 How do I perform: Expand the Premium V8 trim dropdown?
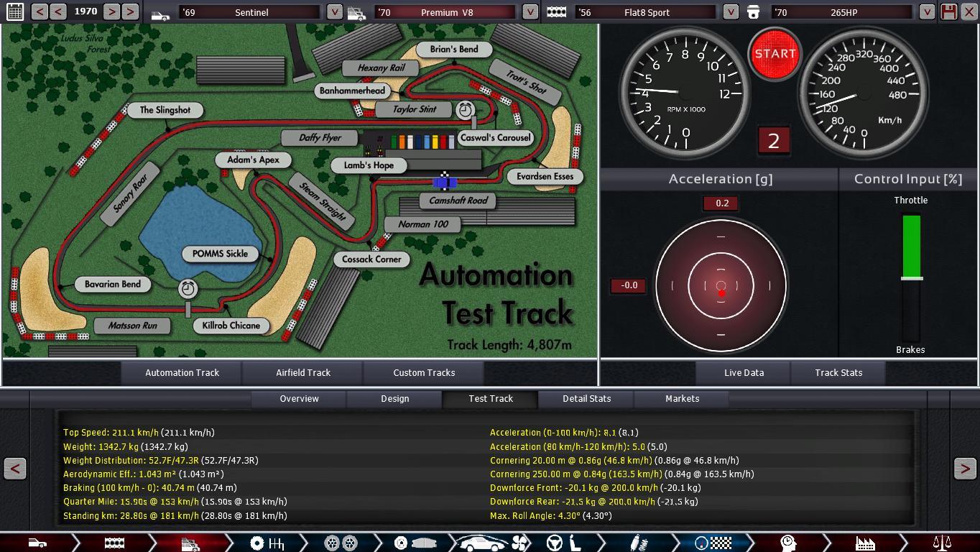pos(530,12)
